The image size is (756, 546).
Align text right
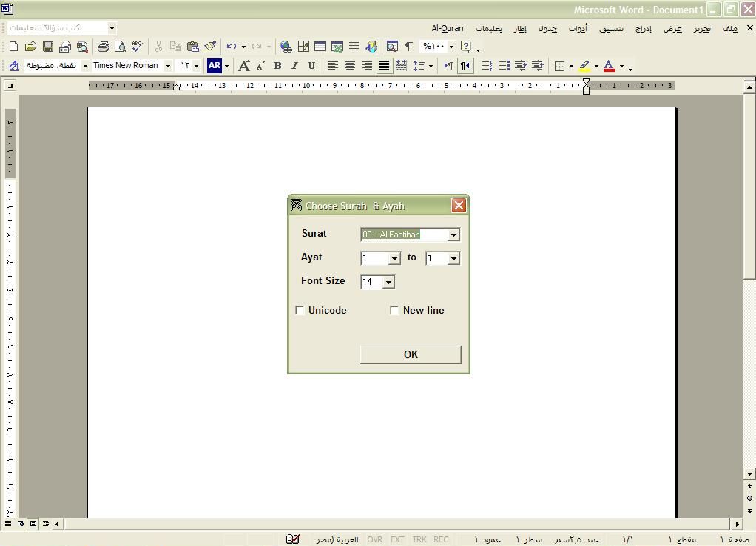point(367,66)
